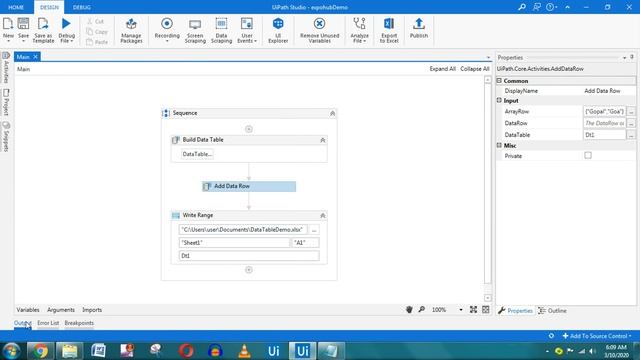Switch to HOME ribbon tab
640x360 pixels.
pos(16,7)
